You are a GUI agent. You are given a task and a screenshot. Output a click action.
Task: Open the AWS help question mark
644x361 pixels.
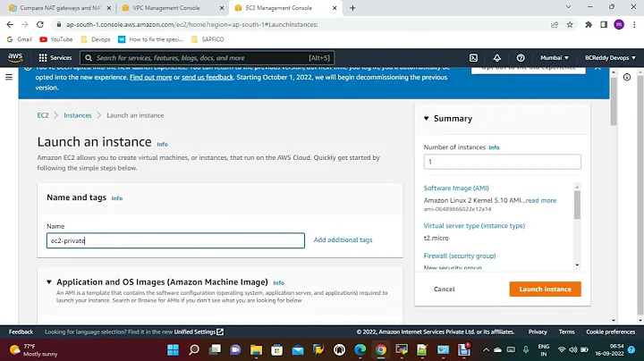tap(521, 58)
